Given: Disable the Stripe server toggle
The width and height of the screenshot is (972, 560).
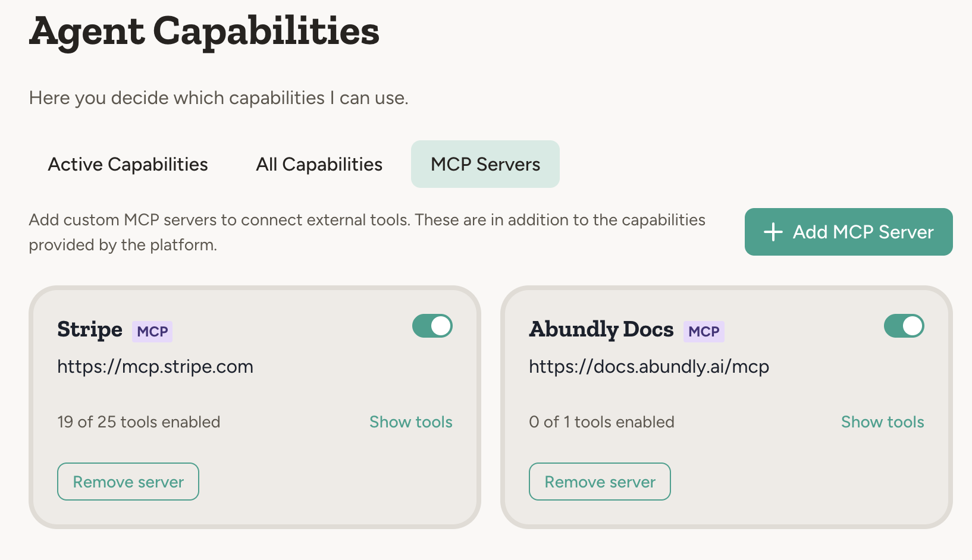Looking at the screenshot, I should (432, 326).
